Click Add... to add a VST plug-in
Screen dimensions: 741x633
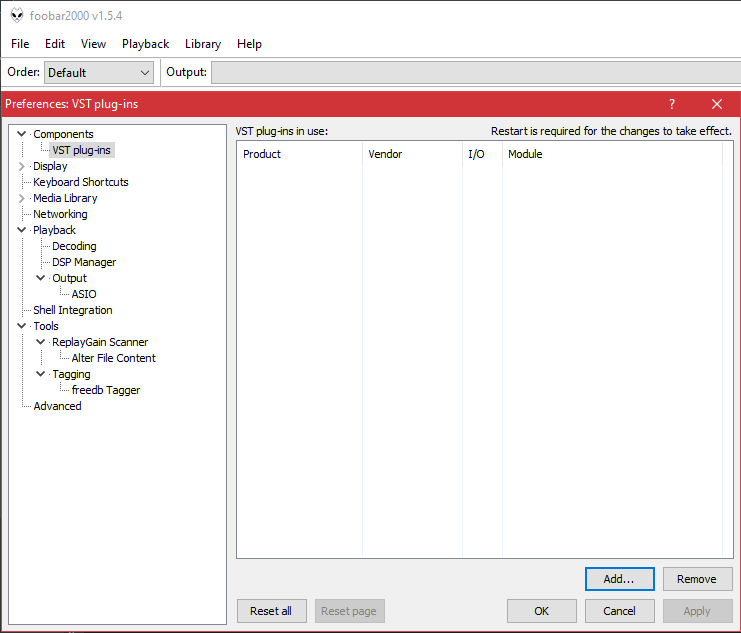click(x=620, y=579)
